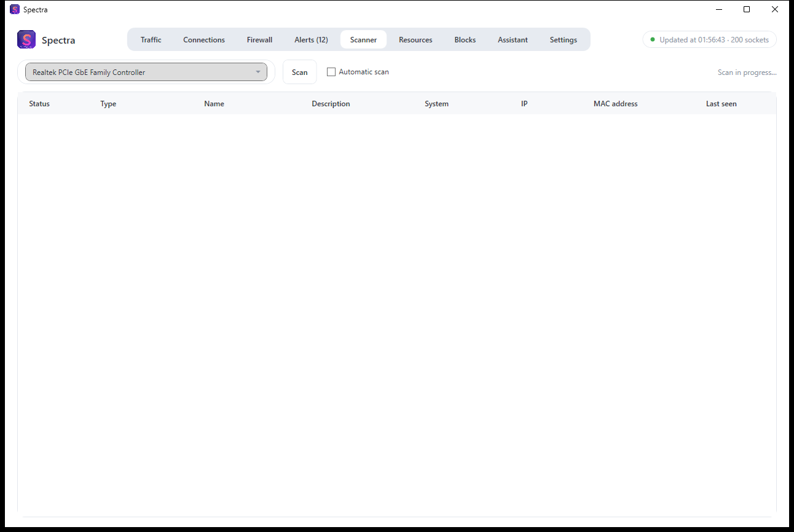Sort by the MAC address column header
This screenshot has height=532, width=794.
(x=615, y=104)
